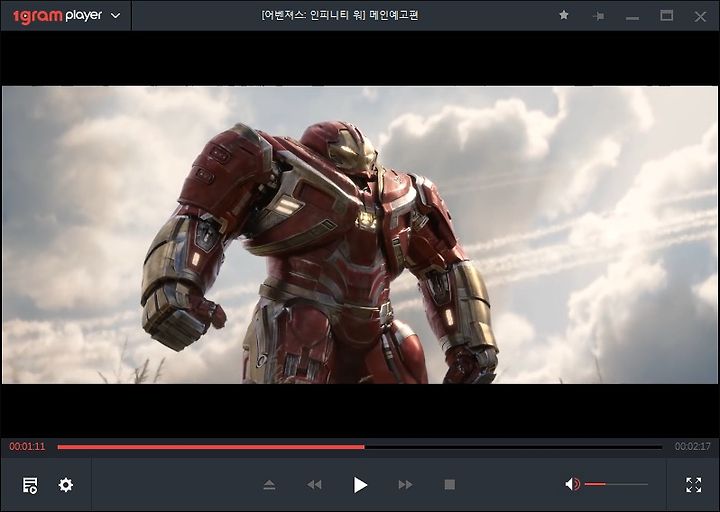Stop video playback
Image resolution: width=720 pixels, height=512 pixels.
click(450, 485)
